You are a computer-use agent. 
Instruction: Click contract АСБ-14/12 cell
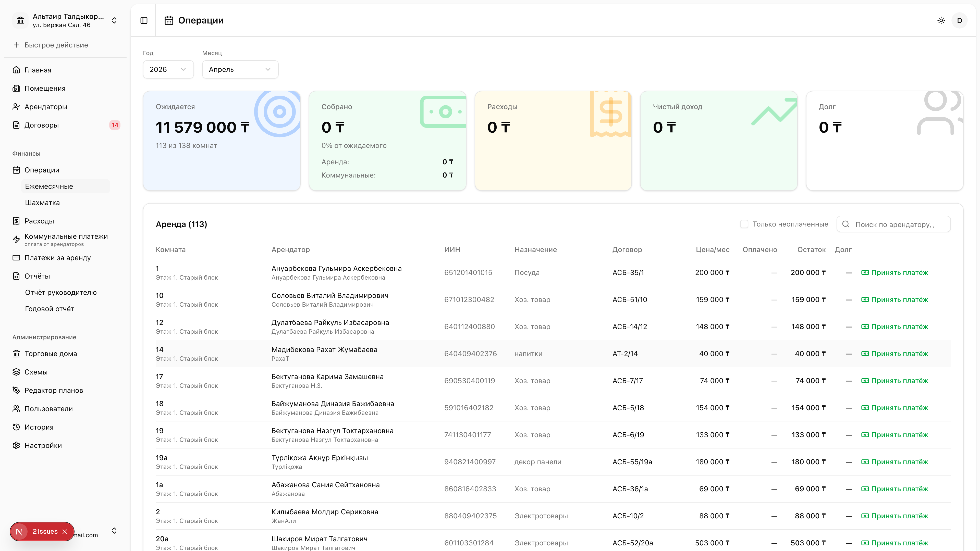tap(630, 327)
